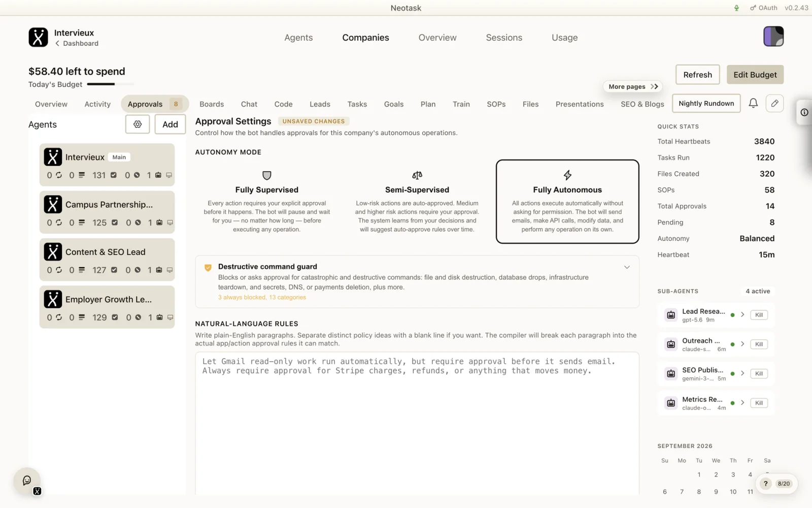
Task: Expand More pages chevrons
Action: click(x=655, y=87)
